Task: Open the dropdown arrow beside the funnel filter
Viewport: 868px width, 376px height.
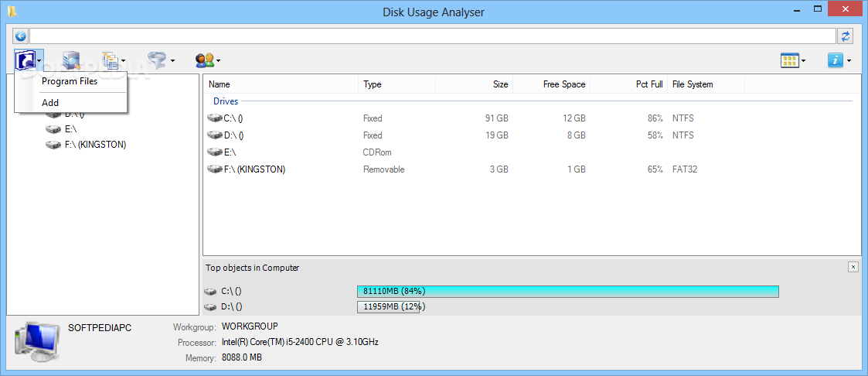Action: click(172, 60)
